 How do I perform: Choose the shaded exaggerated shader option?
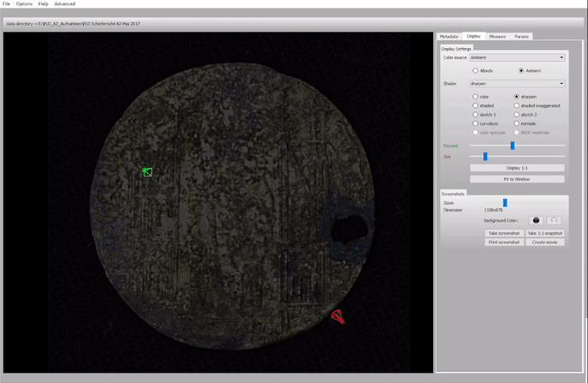point(516,105)
